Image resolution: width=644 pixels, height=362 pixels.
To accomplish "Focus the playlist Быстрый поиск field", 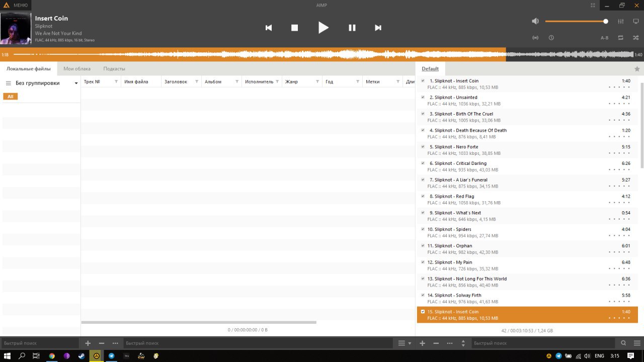I will coord(544,343).
